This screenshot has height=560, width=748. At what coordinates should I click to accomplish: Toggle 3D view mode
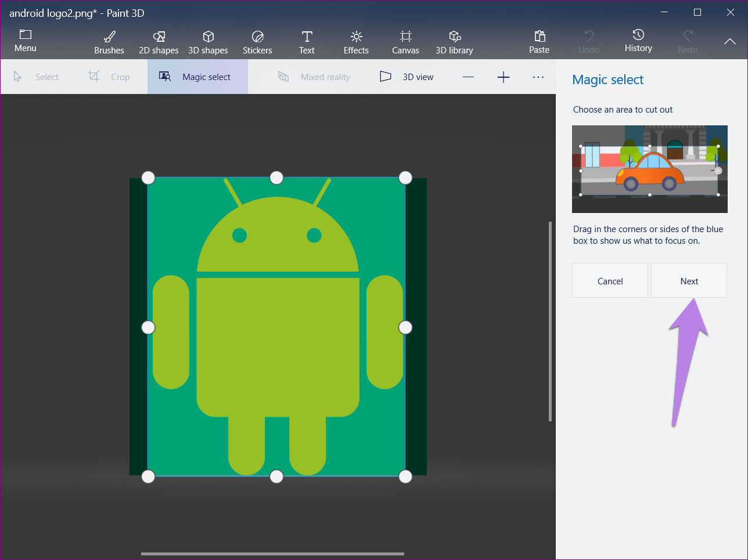(407, 77)
